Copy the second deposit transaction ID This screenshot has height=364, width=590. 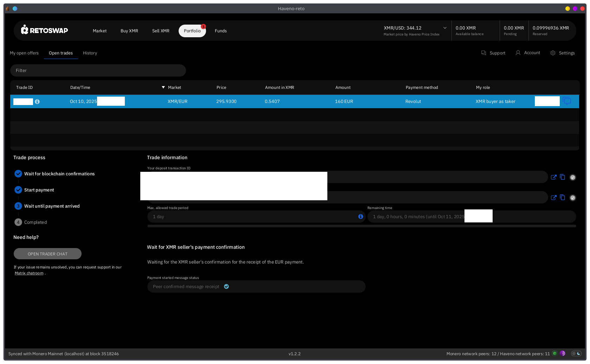click(x=563, y=197)
